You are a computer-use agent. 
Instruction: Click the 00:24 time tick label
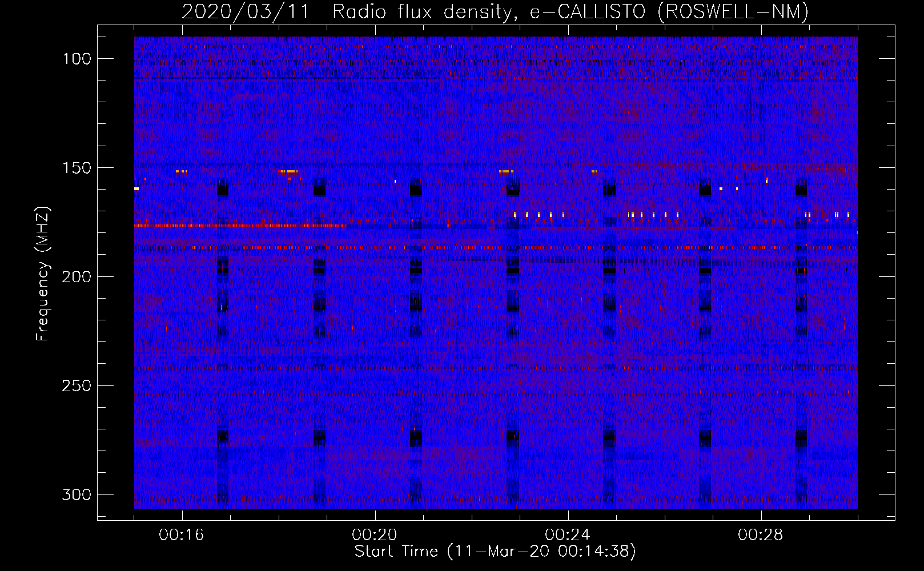tap(568, 535)
